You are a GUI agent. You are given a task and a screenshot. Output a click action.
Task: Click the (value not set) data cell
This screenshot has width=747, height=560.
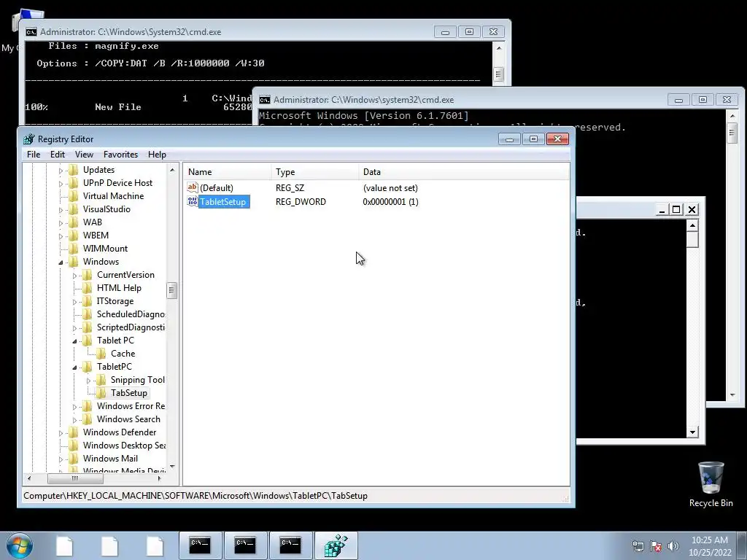pyautogui.click(x=390, y=187)
